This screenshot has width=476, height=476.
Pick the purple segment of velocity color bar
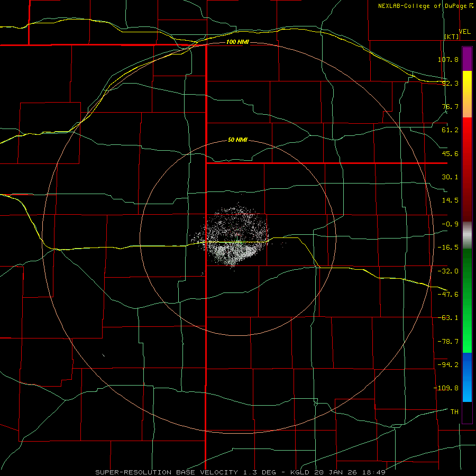tap(467, 59)
